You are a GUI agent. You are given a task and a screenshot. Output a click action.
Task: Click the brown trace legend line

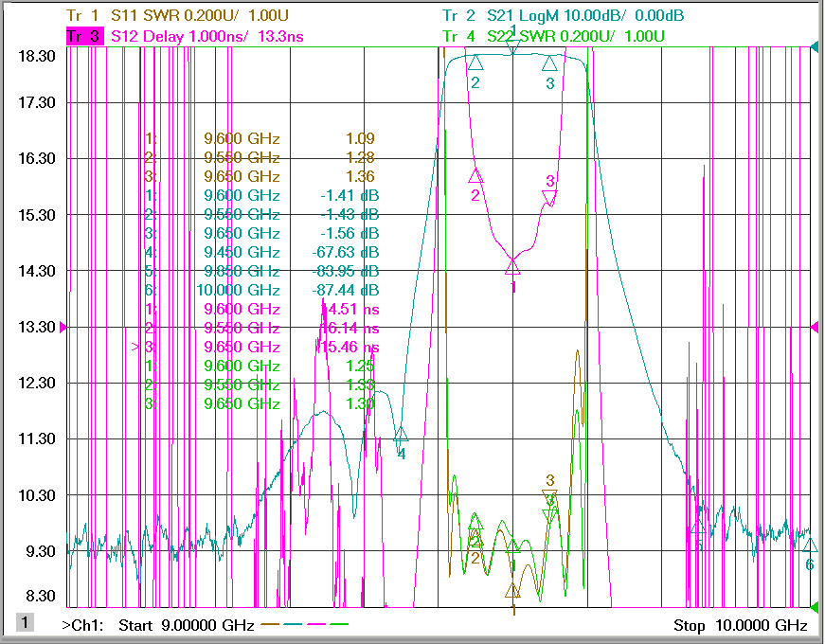[x=271, y=624]
